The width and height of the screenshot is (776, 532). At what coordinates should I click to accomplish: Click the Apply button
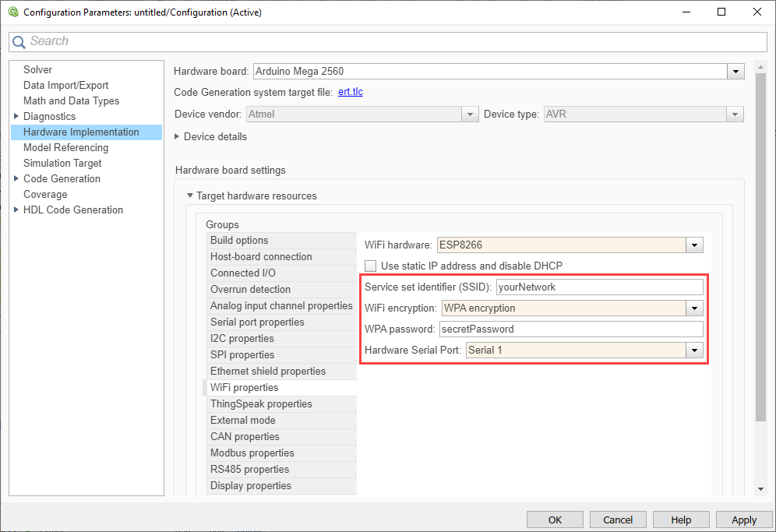743,520
